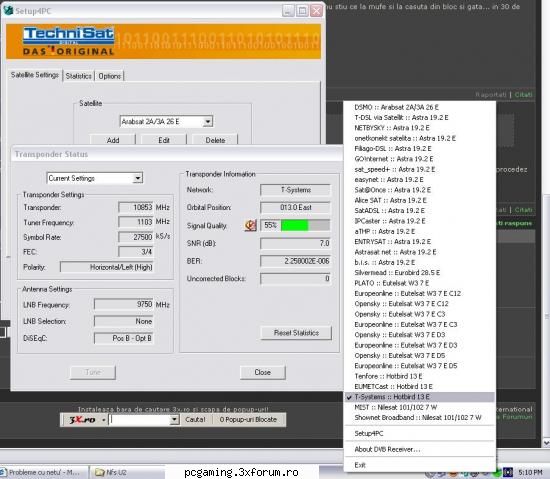Switch to the Statistics tab
The height and width of the screenshot is (479, 550).
click(78, 76)
